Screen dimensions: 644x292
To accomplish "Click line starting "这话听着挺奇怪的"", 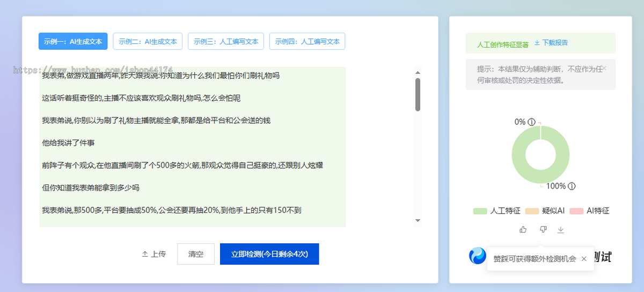I will click(x=141, y=98).
